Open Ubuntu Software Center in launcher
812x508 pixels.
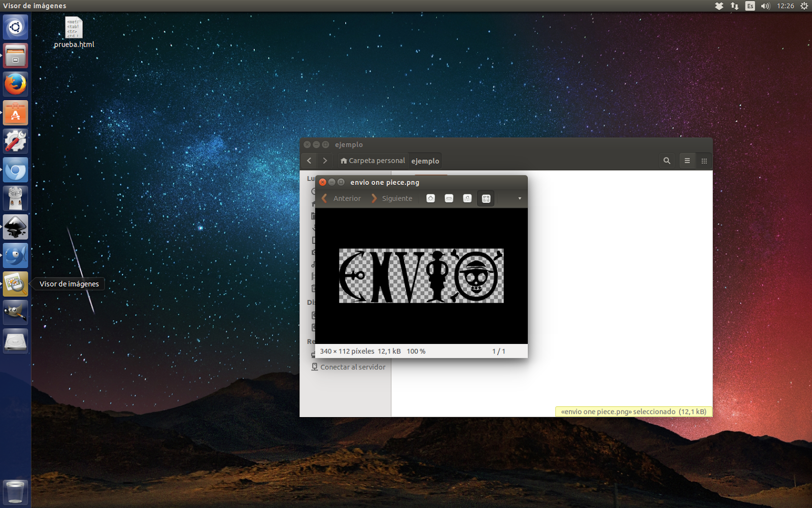click(x=16, y=112)
